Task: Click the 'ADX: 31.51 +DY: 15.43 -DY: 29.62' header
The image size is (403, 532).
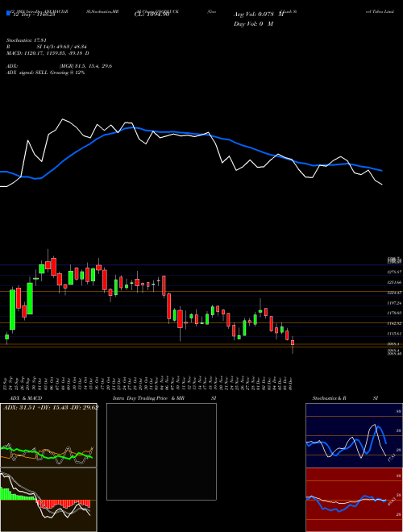Action: 51,408
